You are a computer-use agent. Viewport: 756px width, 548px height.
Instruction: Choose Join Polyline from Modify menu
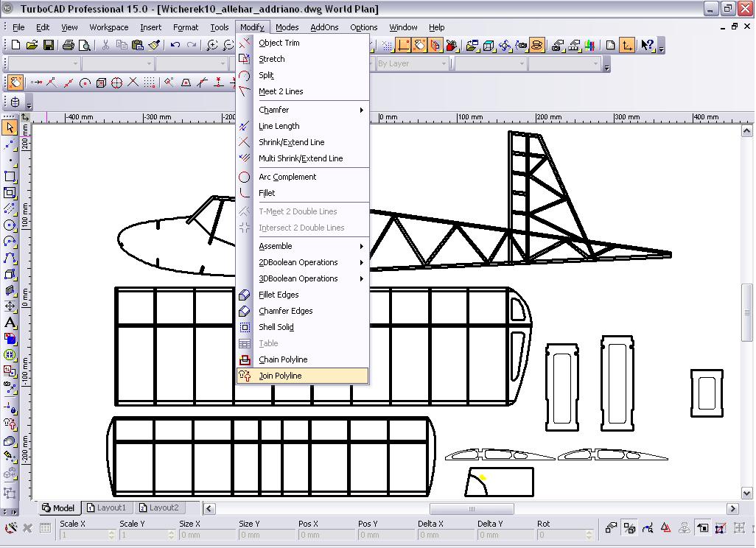pos(280,376)
